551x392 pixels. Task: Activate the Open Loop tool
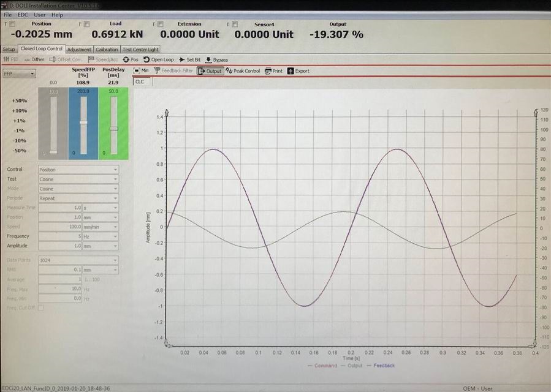[159, 59]
